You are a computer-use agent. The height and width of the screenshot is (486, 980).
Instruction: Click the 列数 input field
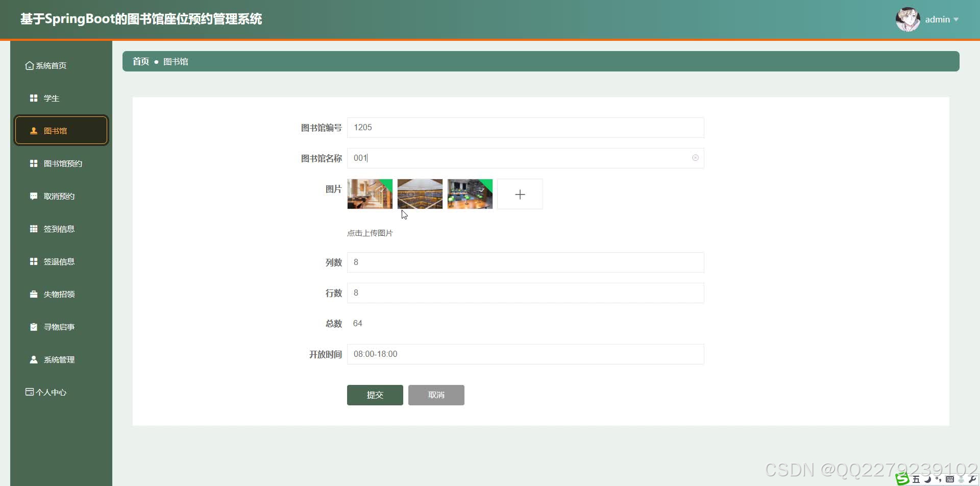526,262
